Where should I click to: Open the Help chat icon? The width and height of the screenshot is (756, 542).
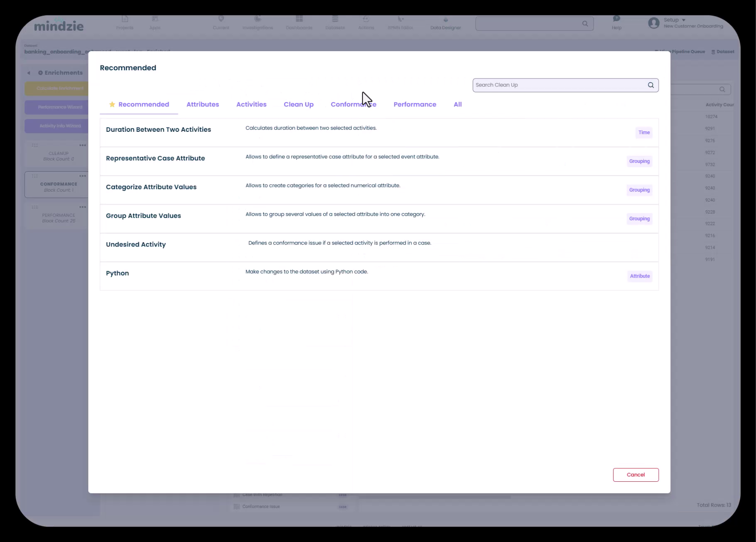[616, 19]
